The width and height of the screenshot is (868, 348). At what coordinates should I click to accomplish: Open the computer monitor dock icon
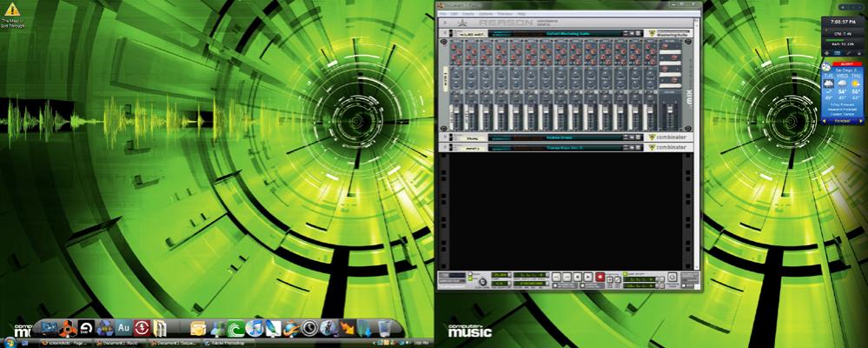50,329
